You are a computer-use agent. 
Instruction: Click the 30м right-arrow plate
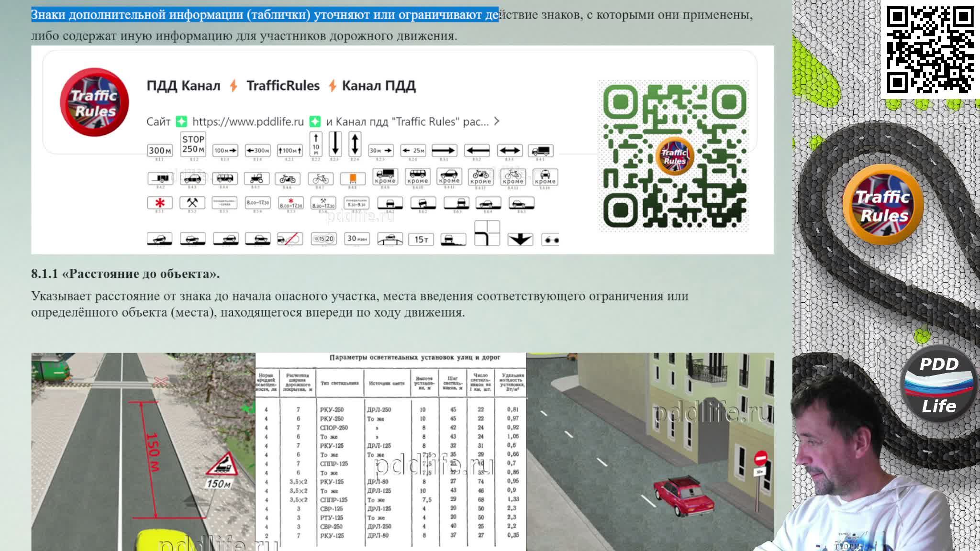(x=381, y=151)
